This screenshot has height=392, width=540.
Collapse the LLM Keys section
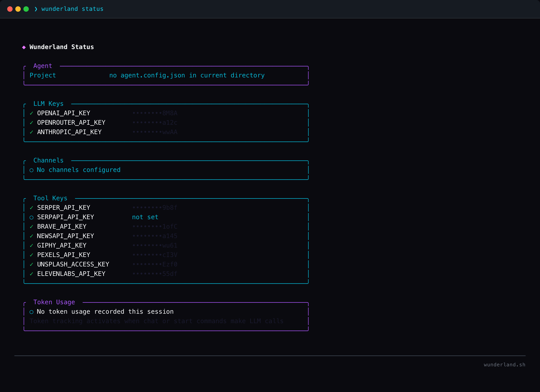click(x=48, y=104)
